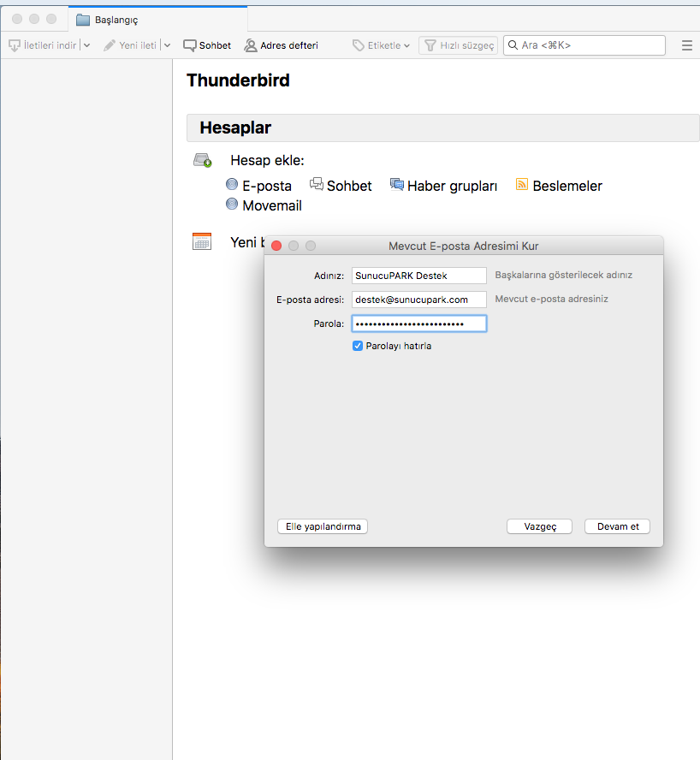700x760 pixels.
Task: Click the İletileri indir download button
Action: pyautogui.click(x=43, y=45)
